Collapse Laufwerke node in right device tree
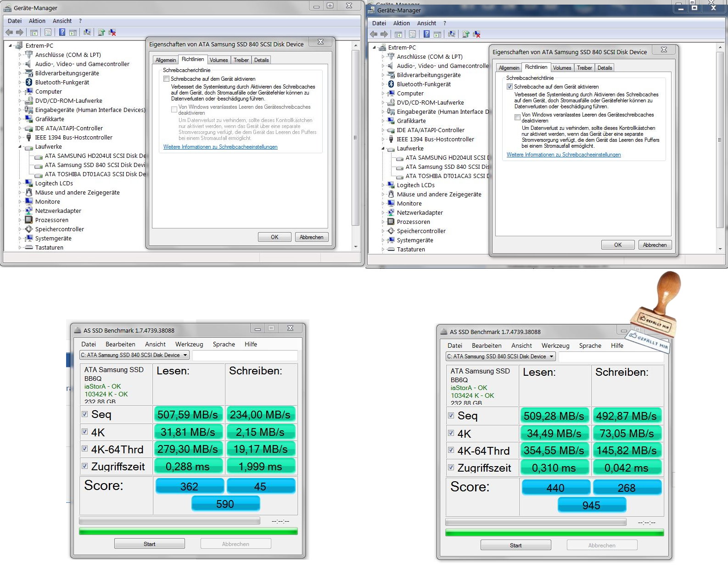Viewport: 728px width, 579px height. pos(383,149)
